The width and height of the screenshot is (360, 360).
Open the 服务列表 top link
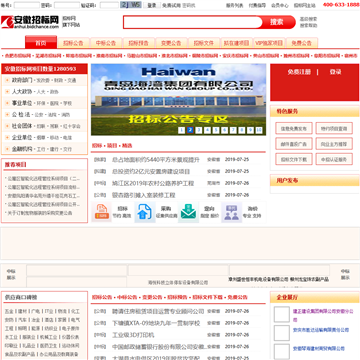234,5
